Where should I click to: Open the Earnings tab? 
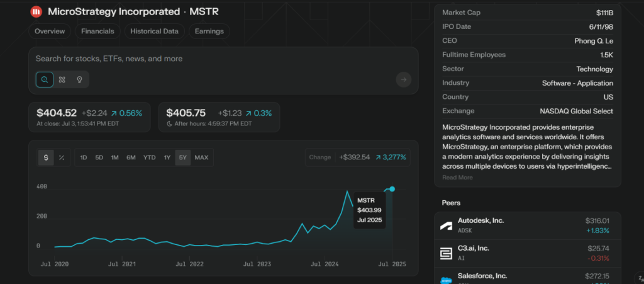click(x=209, y=31)
